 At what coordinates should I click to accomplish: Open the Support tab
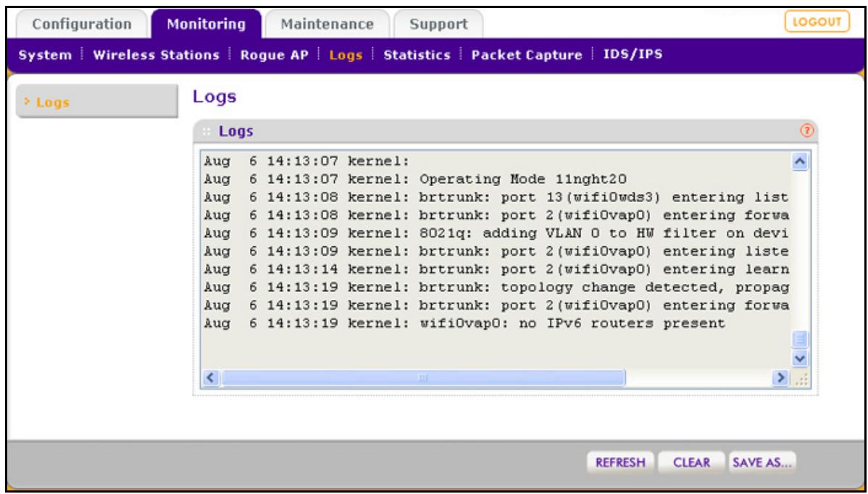tap(438, 25)
